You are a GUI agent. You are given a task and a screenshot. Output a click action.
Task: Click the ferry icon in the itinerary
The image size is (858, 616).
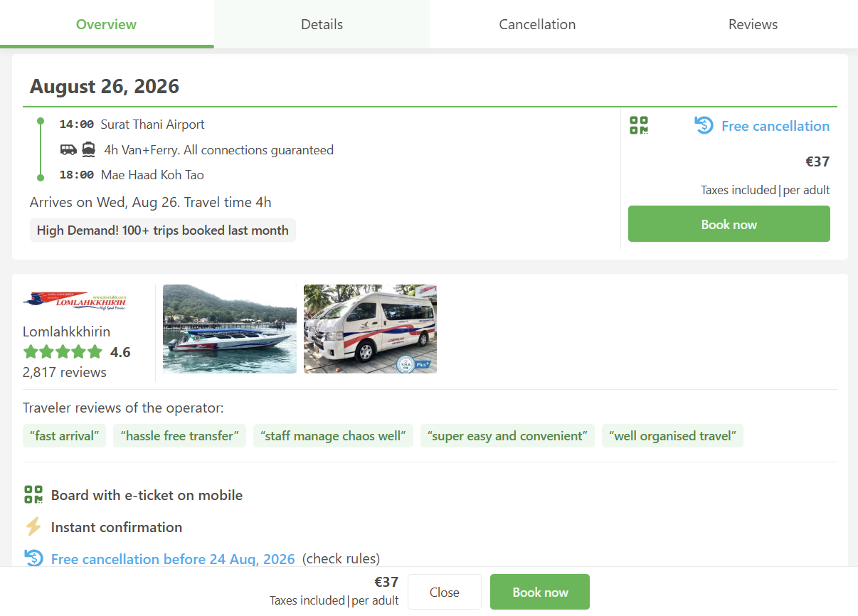pos(89,149)
